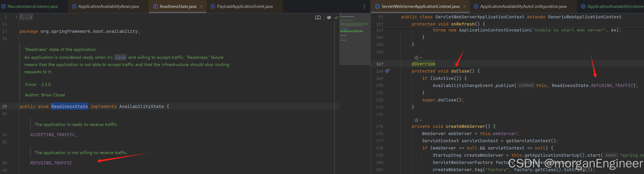
Task: Click class icon on ServletWebServerApplicationContext.java tab
Action: point(377,7)
